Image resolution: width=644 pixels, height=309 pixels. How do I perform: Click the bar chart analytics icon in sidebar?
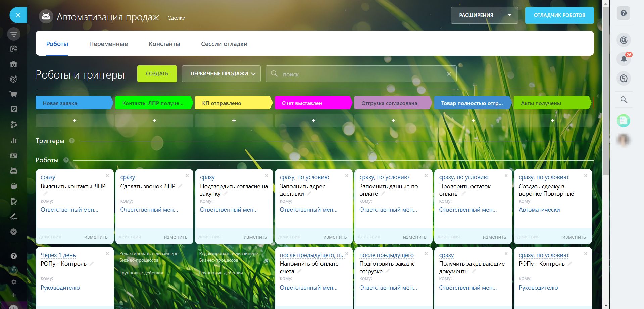pyautogui.click(x=14, y=140)
